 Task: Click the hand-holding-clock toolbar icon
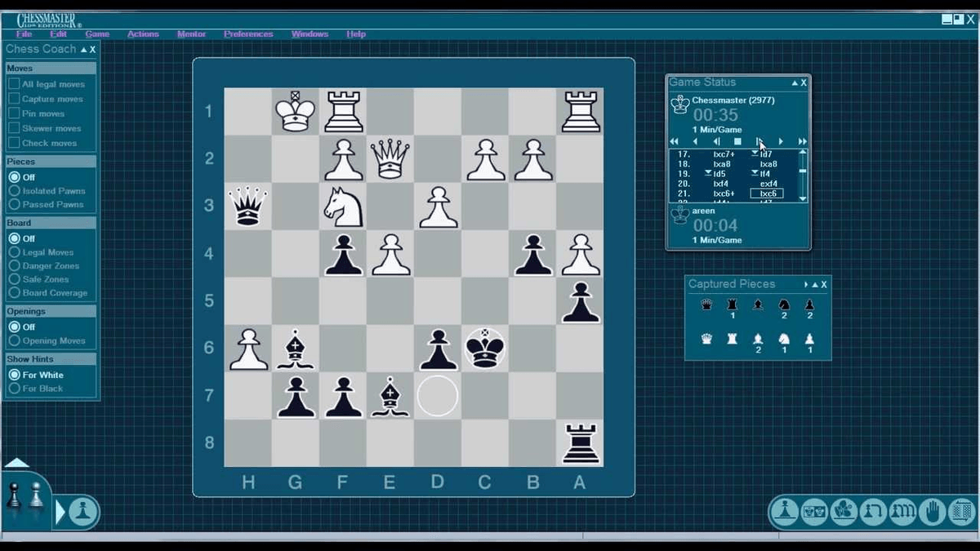844,512
